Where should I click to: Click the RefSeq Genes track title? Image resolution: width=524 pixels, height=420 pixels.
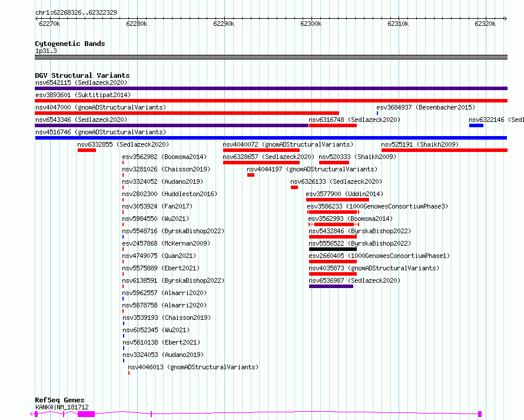click(x=59, y=400)
